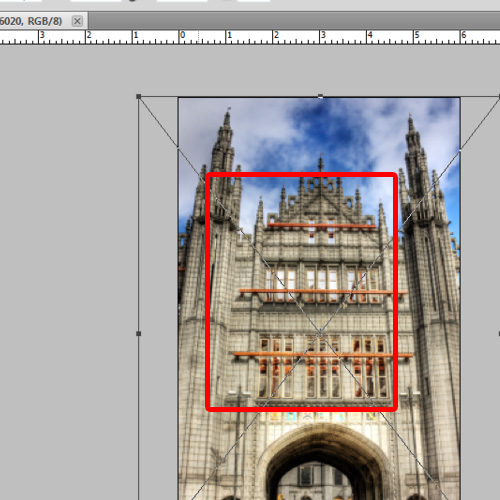
Task: Grab the top-left corner transform handle
Action: tap(139, 97)
